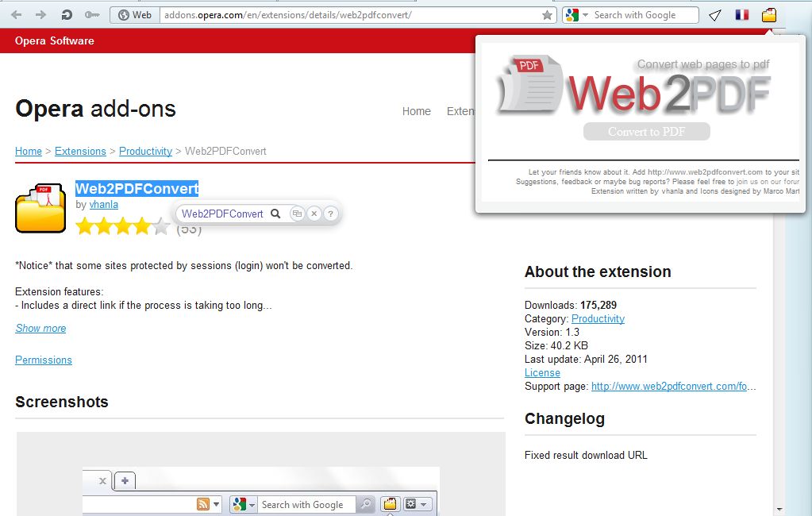Screen dimensions: 812x516
Task: Click the French flag language icon
Action: click(742, 13)
